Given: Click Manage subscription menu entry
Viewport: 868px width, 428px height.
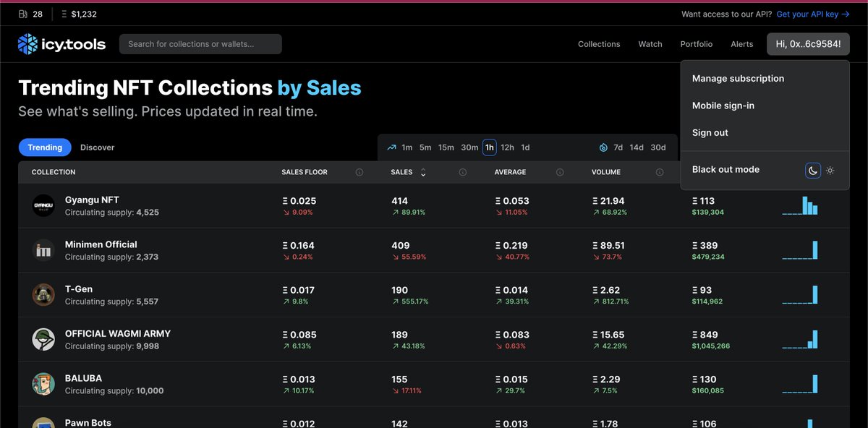Looking at the screenshot, I should pos(738,79).
